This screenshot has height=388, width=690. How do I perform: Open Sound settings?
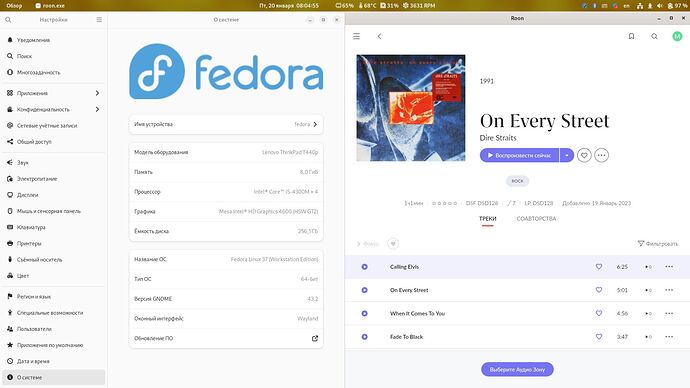54,163
